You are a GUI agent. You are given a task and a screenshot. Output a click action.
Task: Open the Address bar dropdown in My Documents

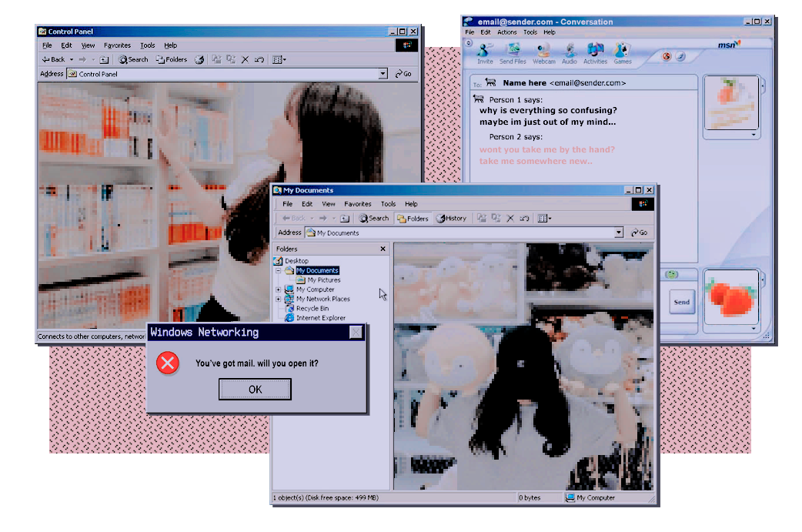point(620,232)
